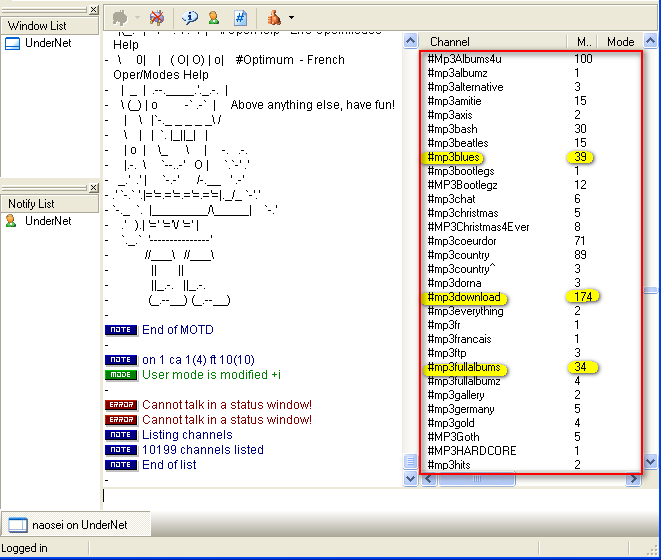661x560 pixels.
Task: Select the #mp3amitie channel row
Action: coord(531,101)
